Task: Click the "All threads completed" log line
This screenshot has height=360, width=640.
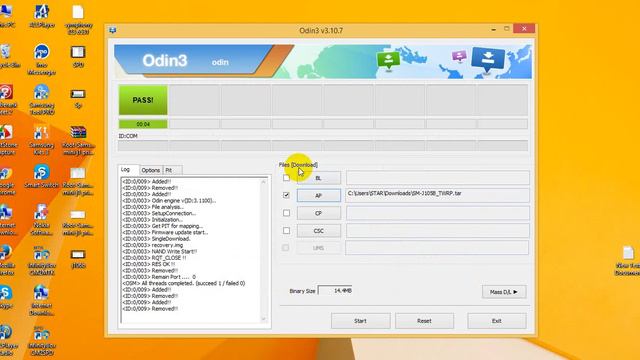Action: click(184, 283)
